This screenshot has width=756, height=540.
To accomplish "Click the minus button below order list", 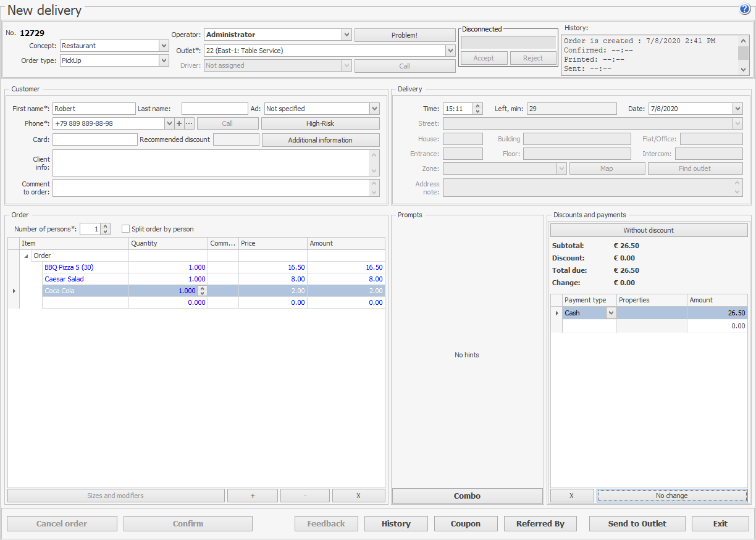I will point(305,496).
